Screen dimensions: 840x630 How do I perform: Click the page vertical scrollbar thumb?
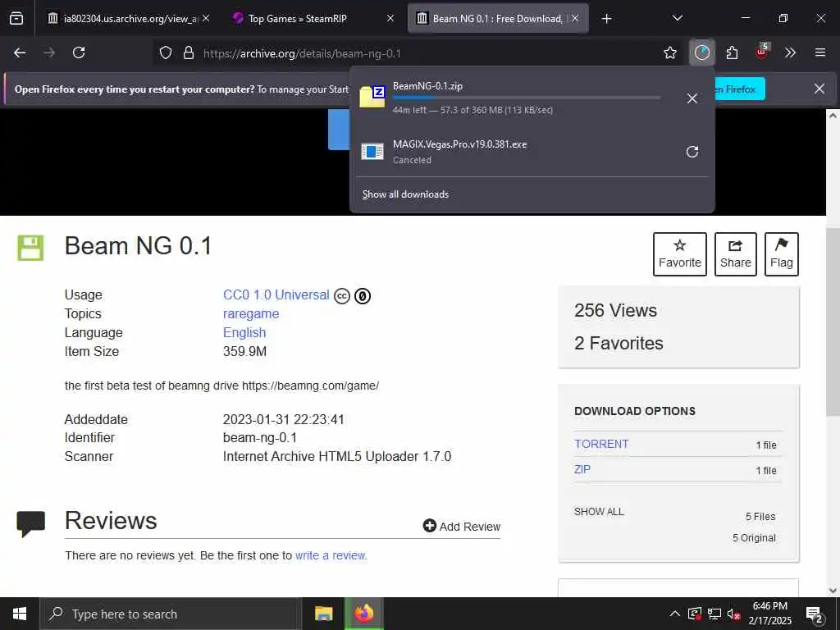tap(833, 322)
